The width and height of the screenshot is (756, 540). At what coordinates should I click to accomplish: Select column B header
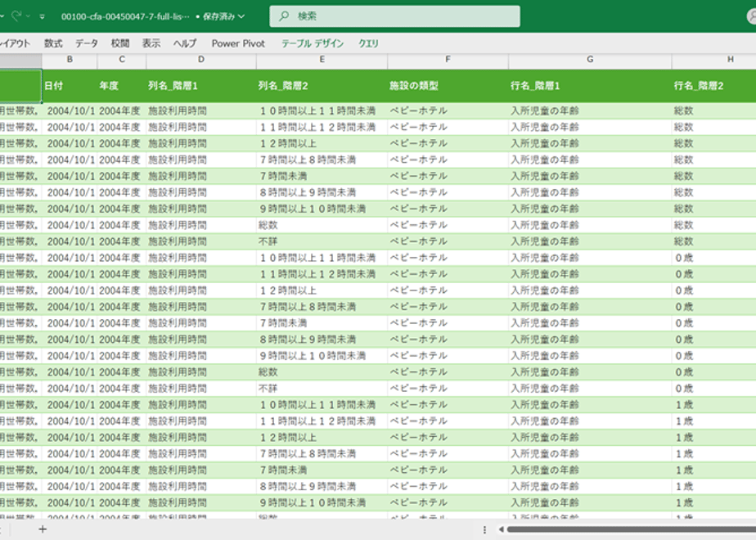70,60
